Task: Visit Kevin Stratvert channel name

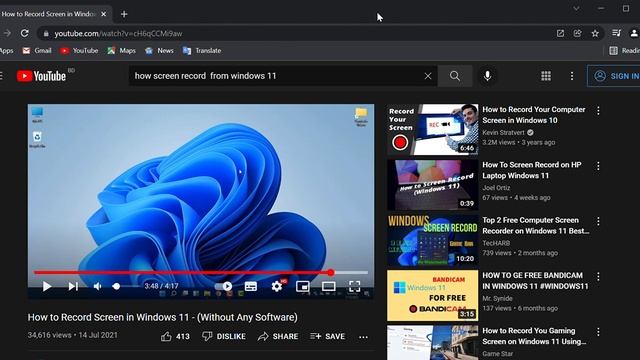Action: pos(503,133)
